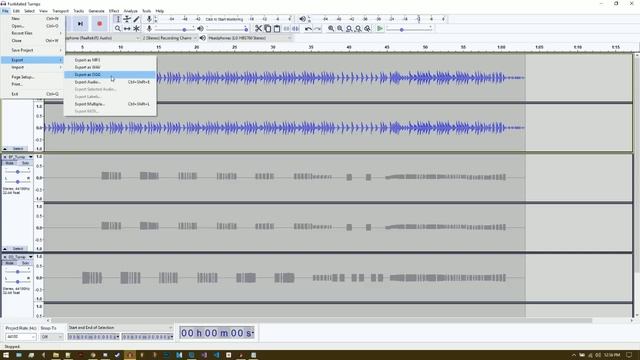The image size is (640, 360).
Task: Click the Paste clipboard icon
Action: [277, 29]
